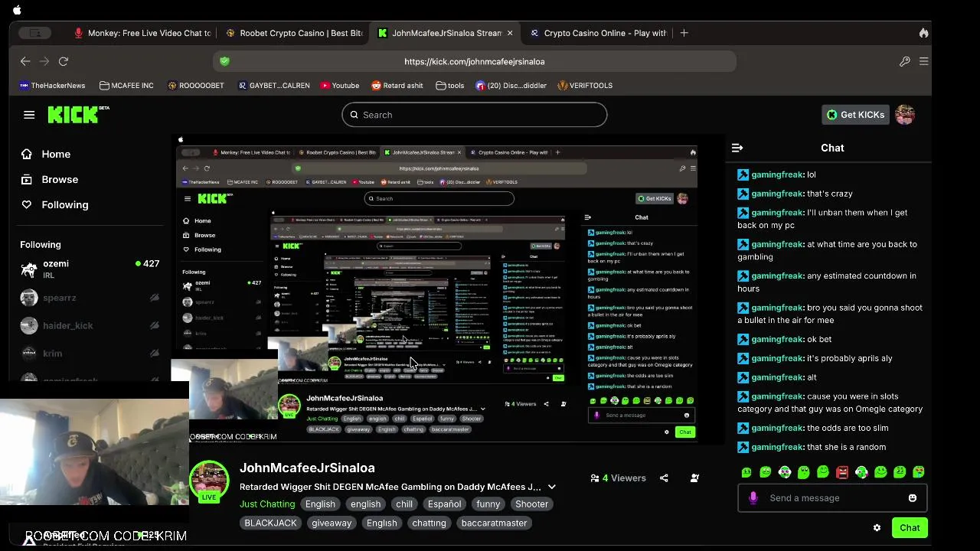The height and width of the screenshot is (551, 980).
Task: Click the JohnMcafeeJrSinaloa channel name
Action: point(307,468)
